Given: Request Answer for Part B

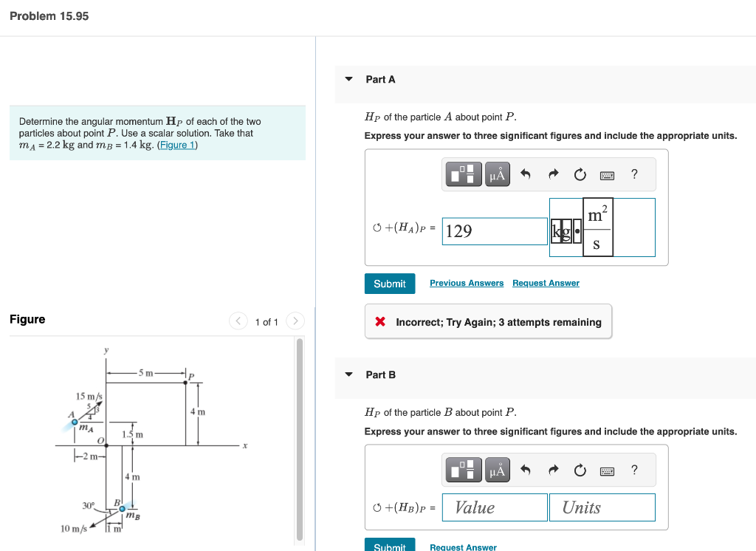Looking at the screenshot, I should (463, 547).
